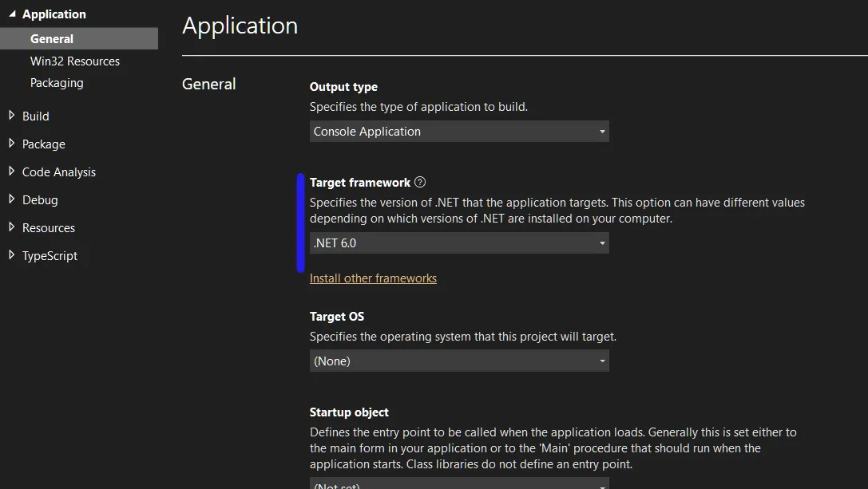868x489 pixels.
Task: Open the Startup object dropdown
Action: (458, 484)
